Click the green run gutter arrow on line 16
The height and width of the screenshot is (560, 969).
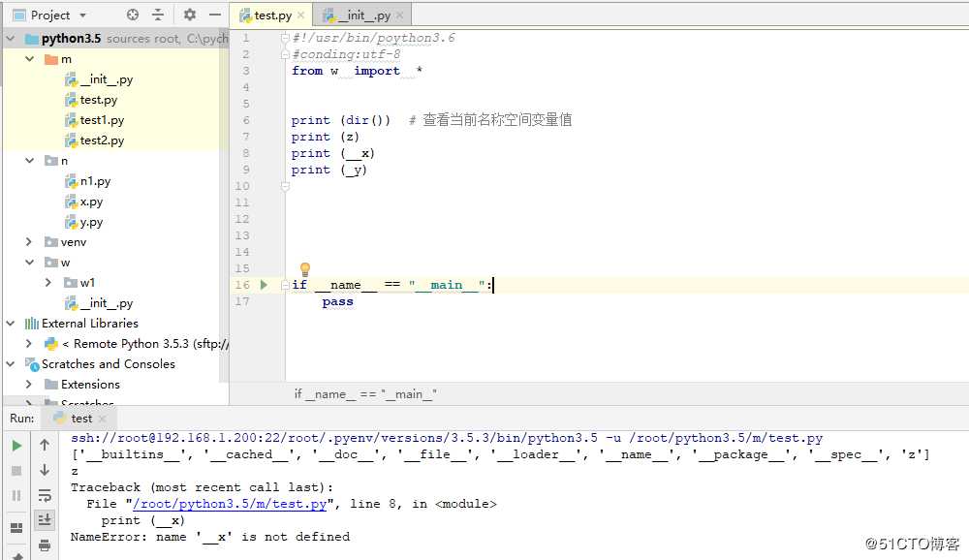(264, 285)
